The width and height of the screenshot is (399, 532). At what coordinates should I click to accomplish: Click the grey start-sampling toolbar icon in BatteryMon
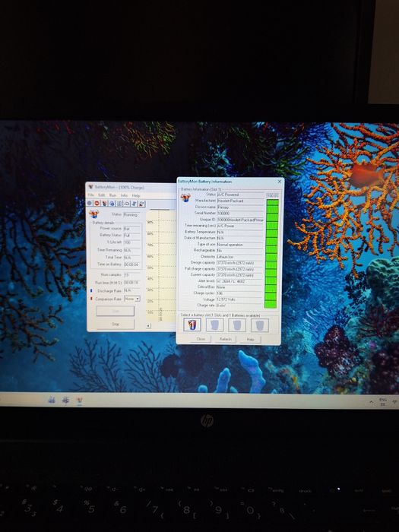pos(90,203)
